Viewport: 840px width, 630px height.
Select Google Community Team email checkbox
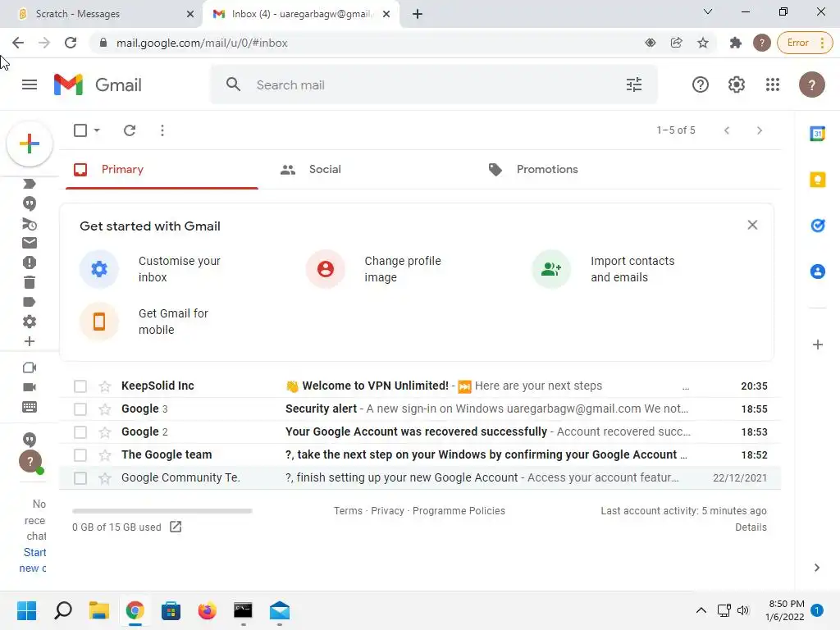point(80,478)
